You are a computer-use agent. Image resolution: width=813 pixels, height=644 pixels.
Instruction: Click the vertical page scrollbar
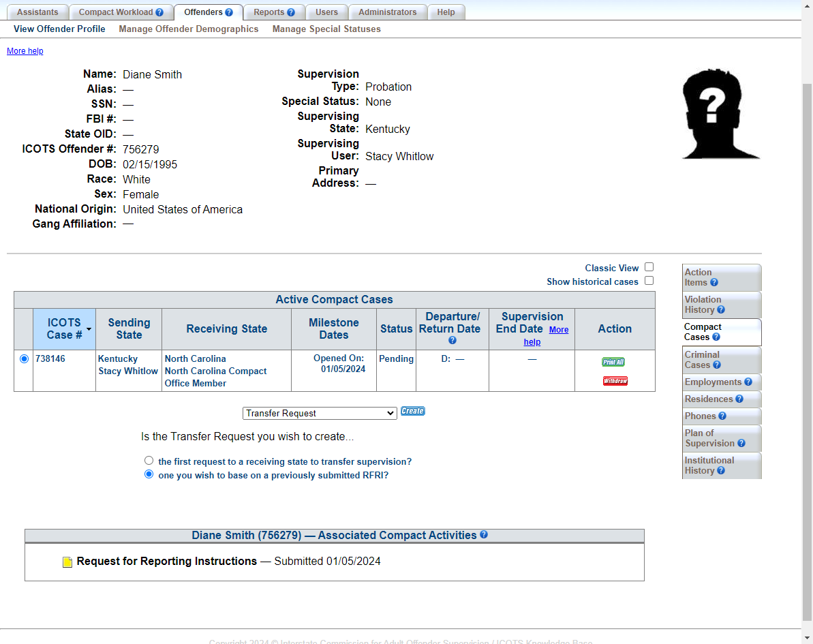[x=808, y=352]
